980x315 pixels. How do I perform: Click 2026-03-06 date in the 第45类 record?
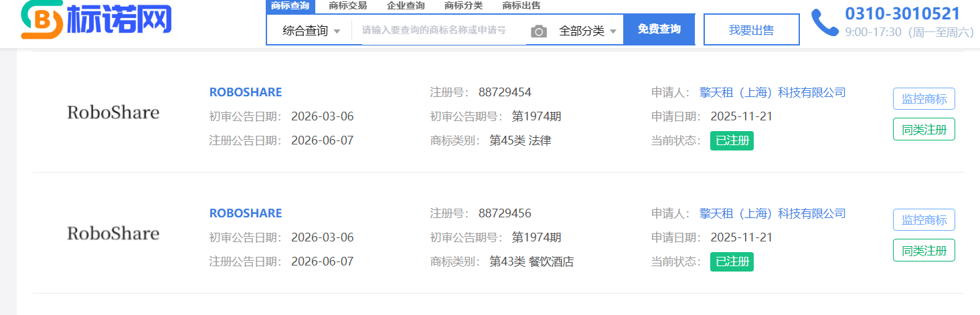click(x=322, y=116)
